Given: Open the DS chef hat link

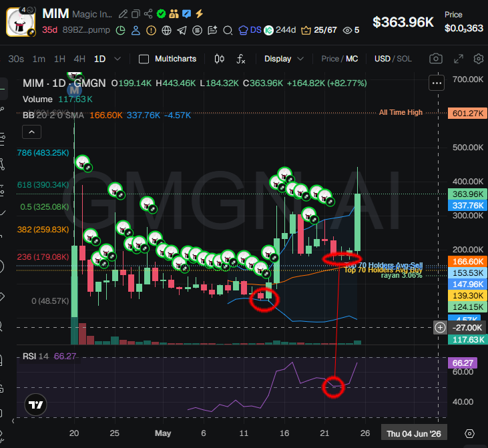Looking at the screenshot, I should pos(250,30).
